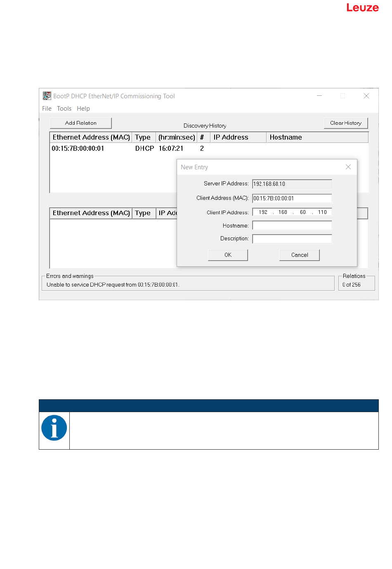Click the Leuze logo
Screen dimensions: 392x569
pos(362,8)
